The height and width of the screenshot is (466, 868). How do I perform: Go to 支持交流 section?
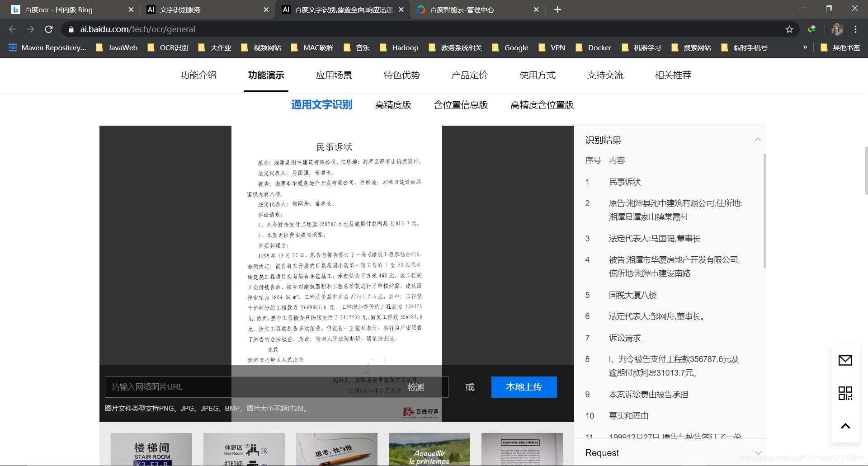click(x=605, y=75)
